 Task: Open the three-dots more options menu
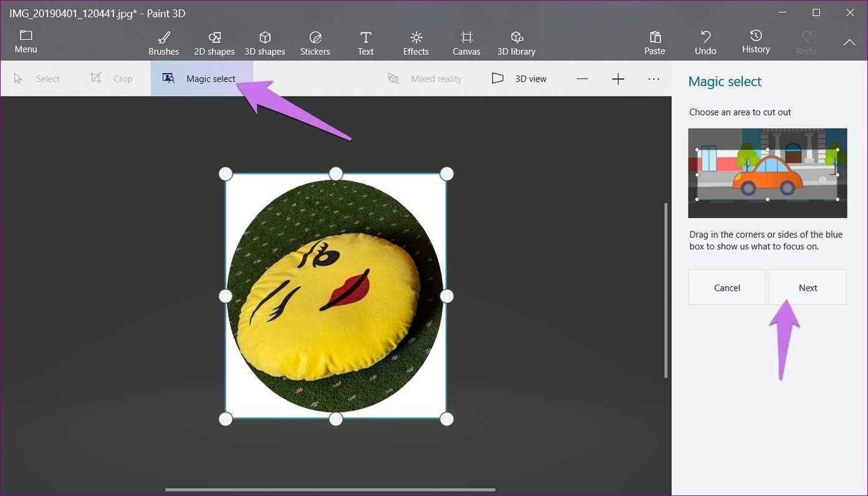click(653, 79)
